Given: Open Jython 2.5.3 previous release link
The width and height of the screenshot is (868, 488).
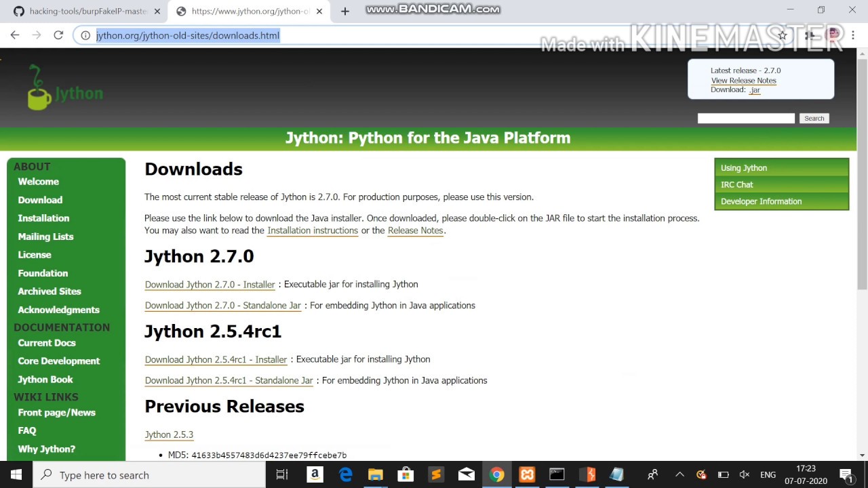Looking at the screenshot, I should (169, 435).
